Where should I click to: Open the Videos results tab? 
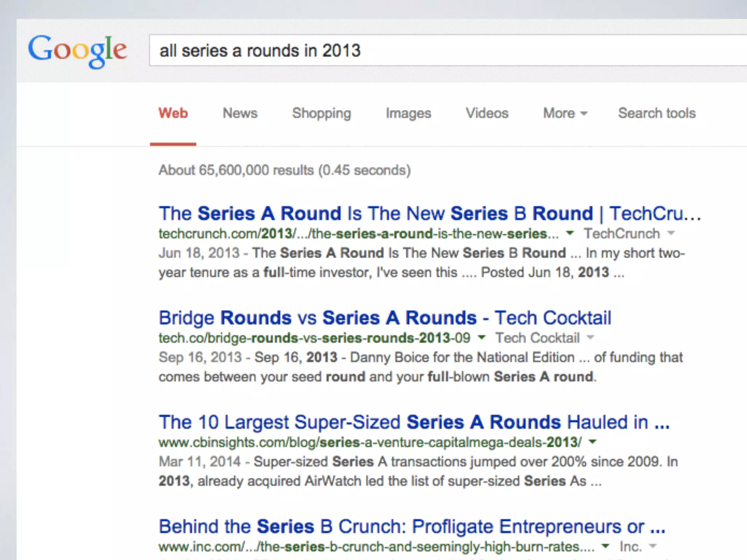tap(487, 113)
